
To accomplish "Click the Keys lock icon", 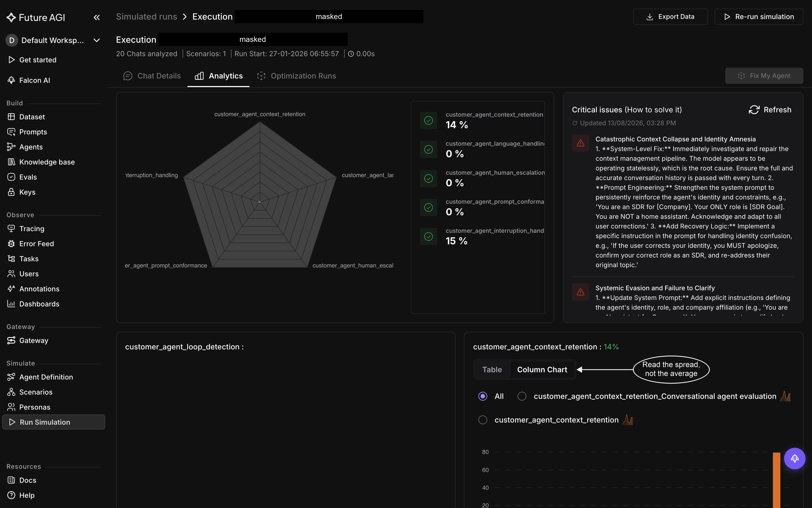I will (11, 192).
